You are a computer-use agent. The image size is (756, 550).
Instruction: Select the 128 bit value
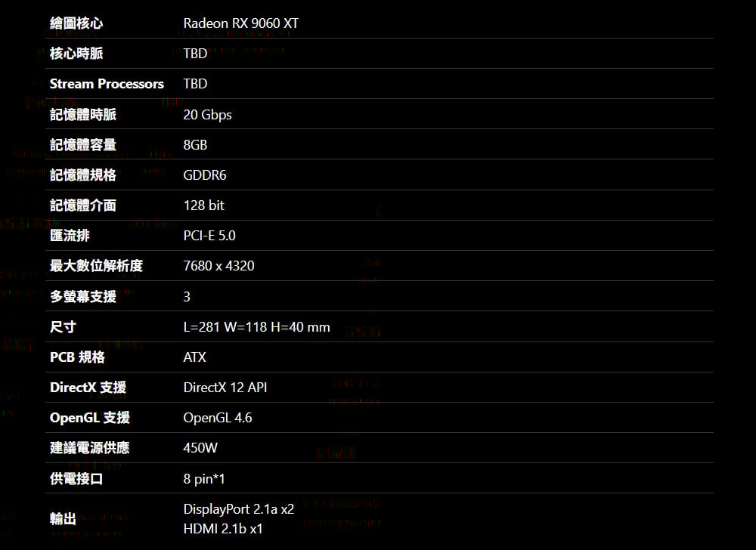[x=203, y=205]
